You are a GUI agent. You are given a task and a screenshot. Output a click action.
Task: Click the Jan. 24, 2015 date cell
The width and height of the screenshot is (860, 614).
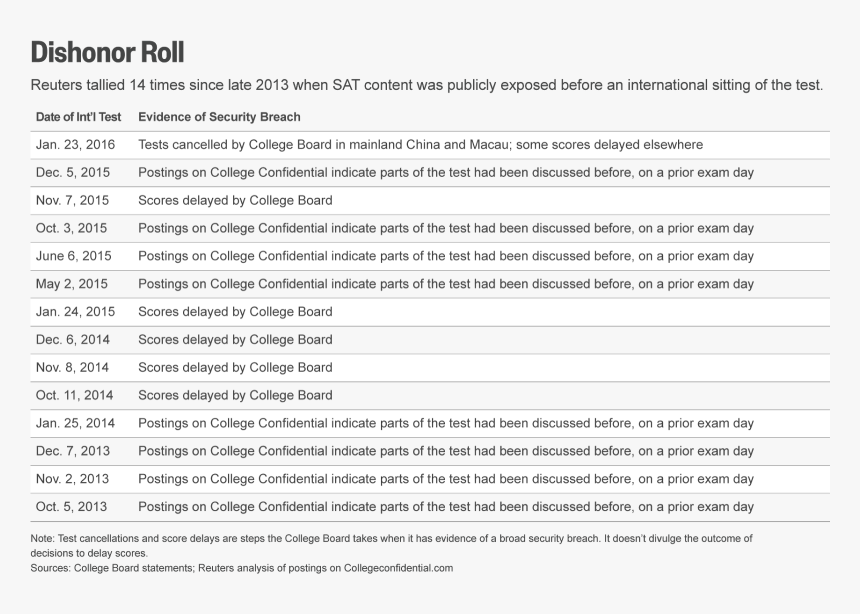76,312
